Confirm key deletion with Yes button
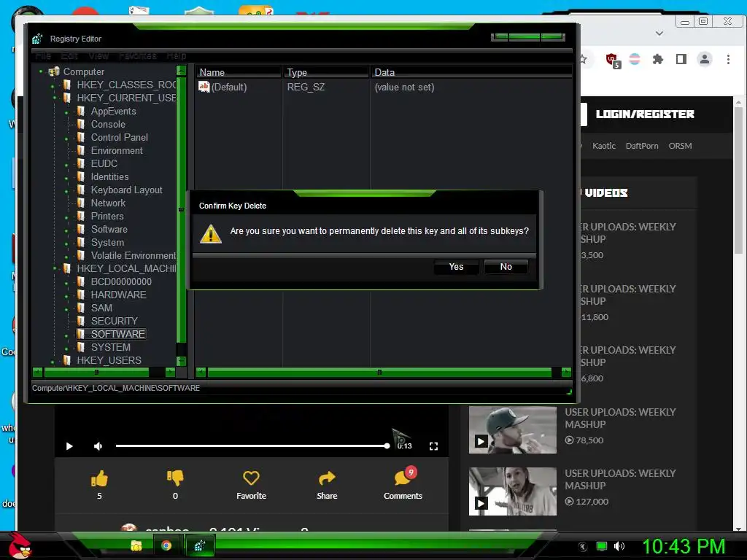The height and width of the screenshot is (560, 747). point(456,267)
